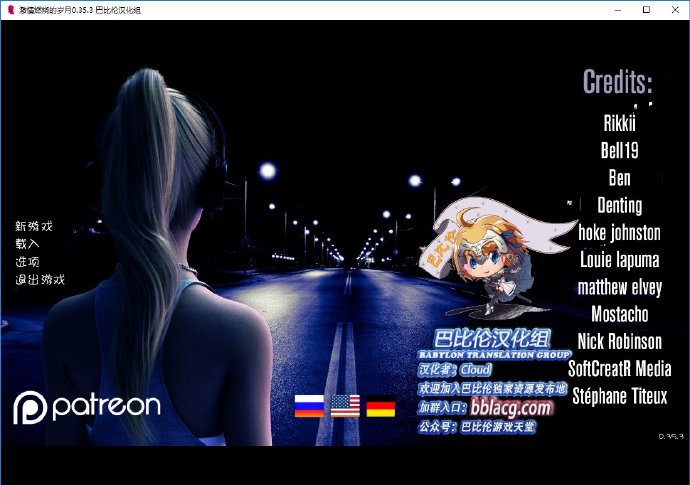
Task: Click the credit name matthew elvey
Action: (x=620, y=287)
